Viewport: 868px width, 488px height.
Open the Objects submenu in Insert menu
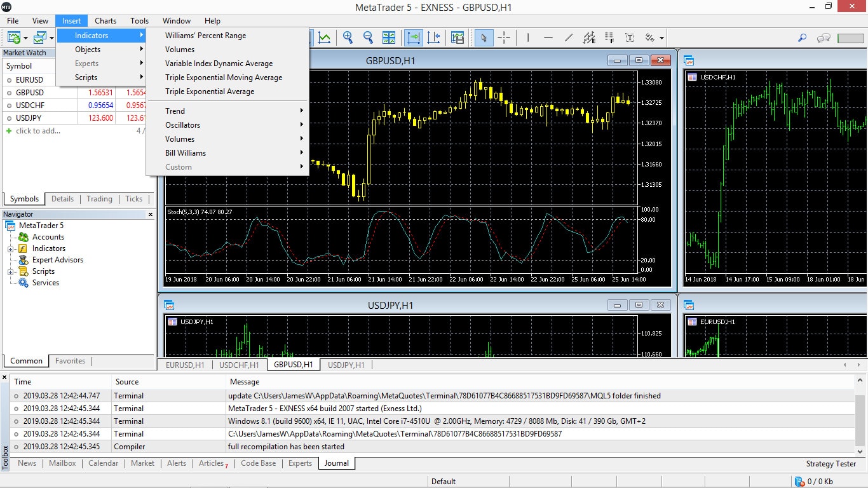pyautogui.click(x=102, y=50)
